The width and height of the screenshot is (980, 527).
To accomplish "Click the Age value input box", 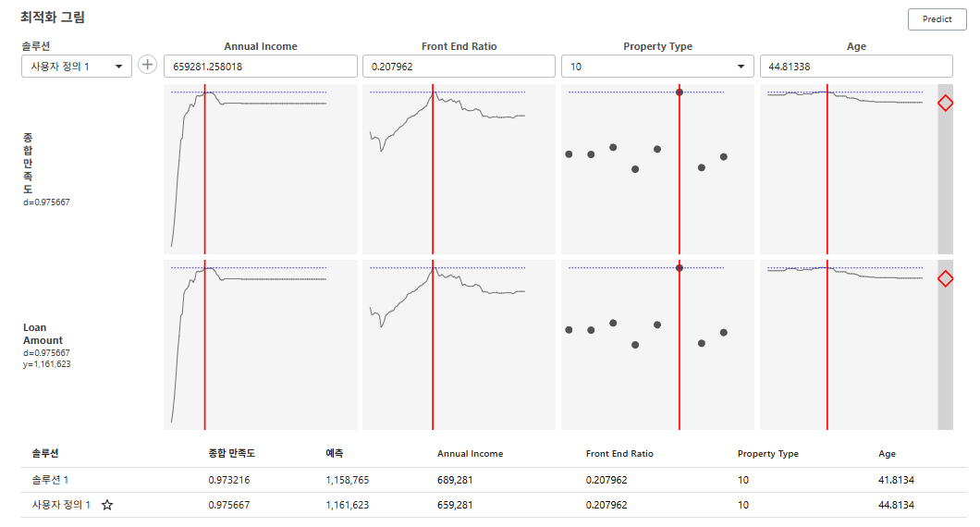I will pos(855,67).
